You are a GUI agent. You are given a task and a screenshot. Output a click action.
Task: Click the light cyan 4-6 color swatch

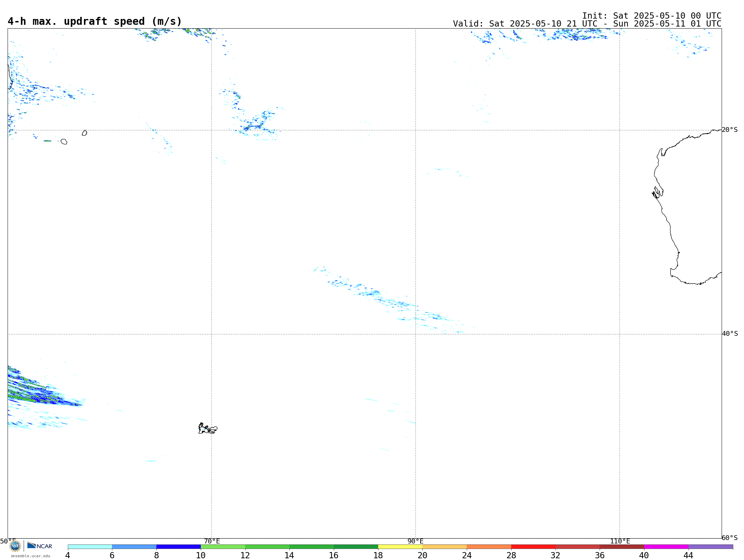[90, 547]
